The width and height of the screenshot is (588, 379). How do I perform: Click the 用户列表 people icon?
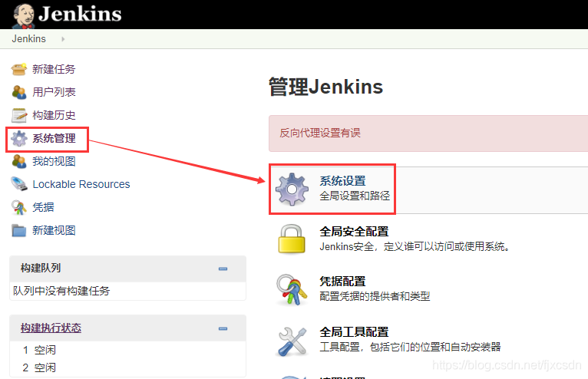pos(18,92)
